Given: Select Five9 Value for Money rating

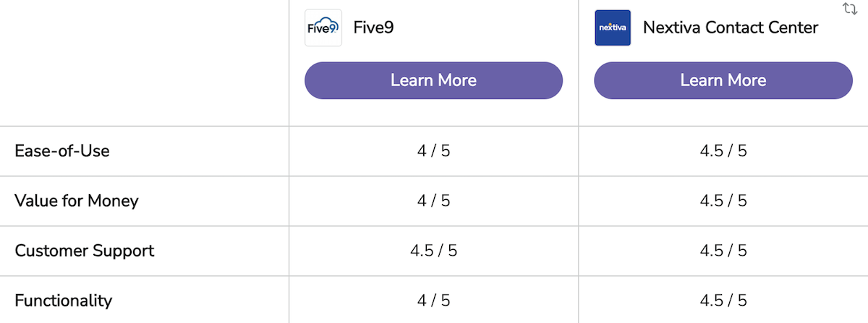Looking at the screenshot, I should [x=433, y=201].
